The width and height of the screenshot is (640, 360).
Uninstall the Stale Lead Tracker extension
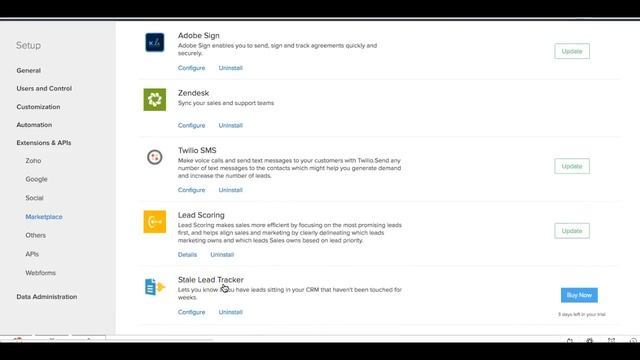tap(231, 312)
